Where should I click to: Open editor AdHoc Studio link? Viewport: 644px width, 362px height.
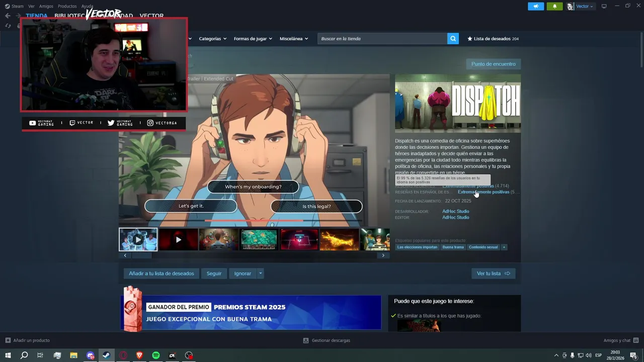(x=455, y=217)
